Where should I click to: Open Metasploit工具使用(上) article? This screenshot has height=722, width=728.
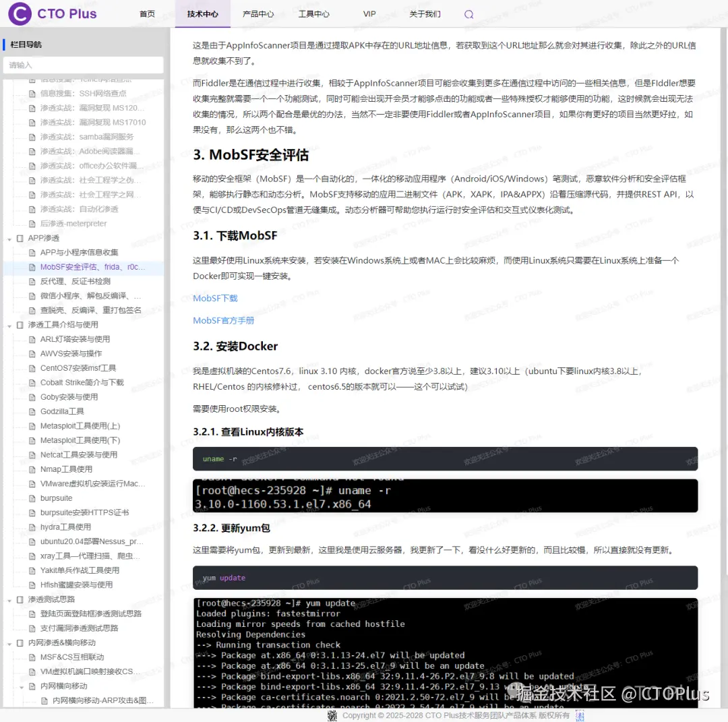[x=80, y=425]
